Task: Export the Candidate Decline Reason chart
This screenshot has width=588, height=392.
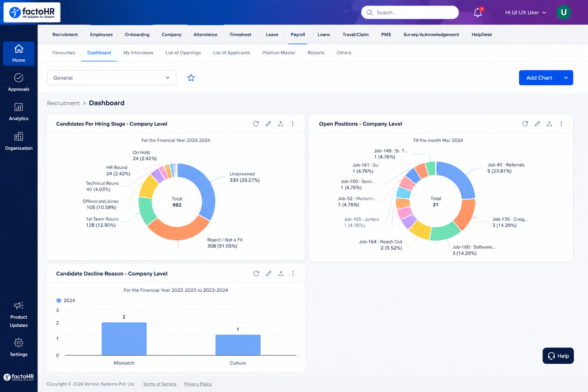Action: point(281,273)
